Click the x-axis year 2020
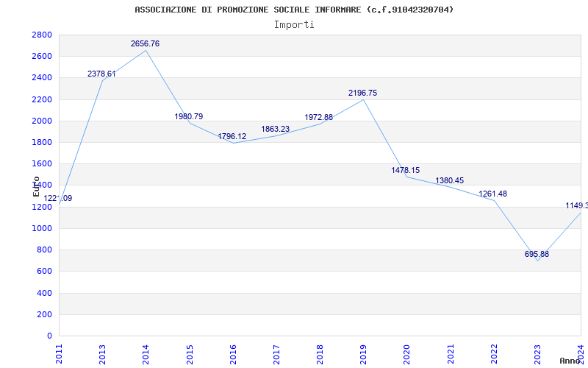The image size is (588, 368). 407,355
